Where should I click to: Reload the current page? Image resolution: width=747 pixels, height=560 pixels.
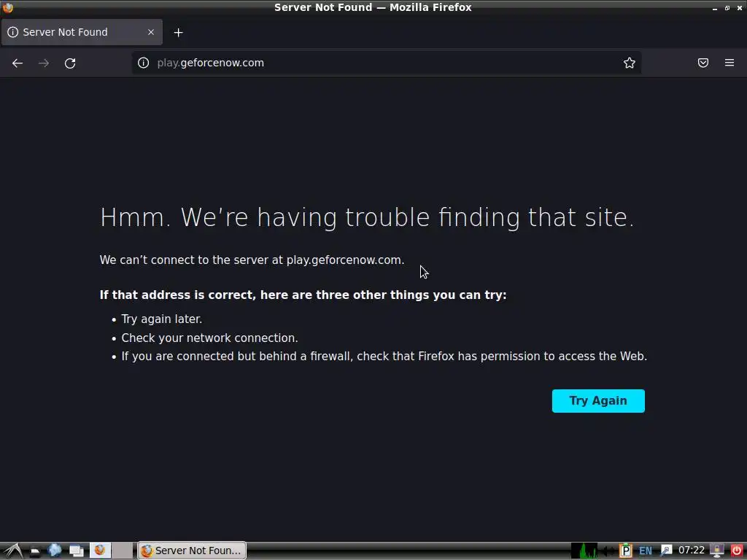click(x=70, y=63)
